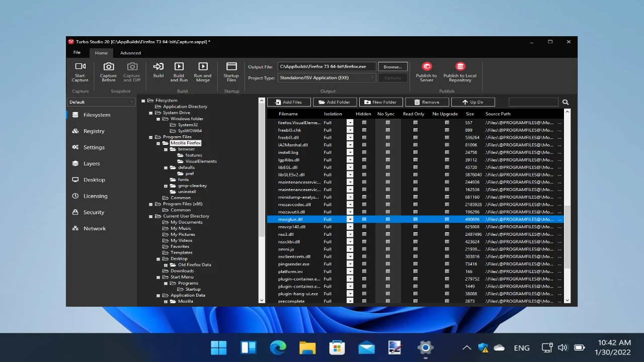Screen dimensions: 644x362
Task: Click the file list scroll-down arrow
Action: [x=568, y=301]
